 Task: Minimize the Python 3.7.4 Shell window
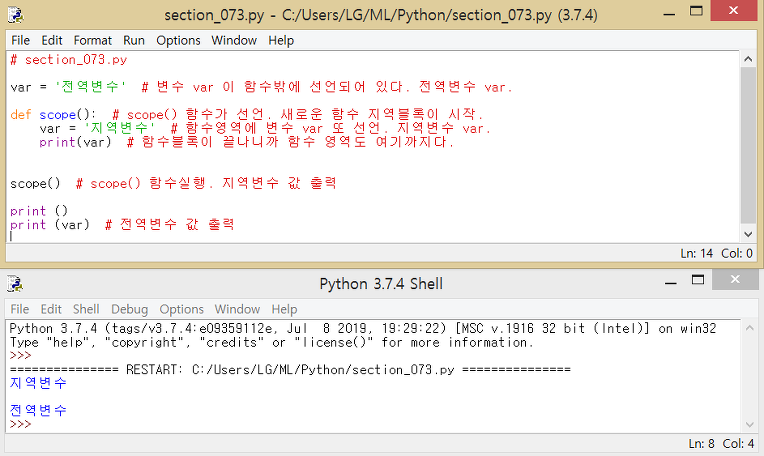[x=671, y=282]
